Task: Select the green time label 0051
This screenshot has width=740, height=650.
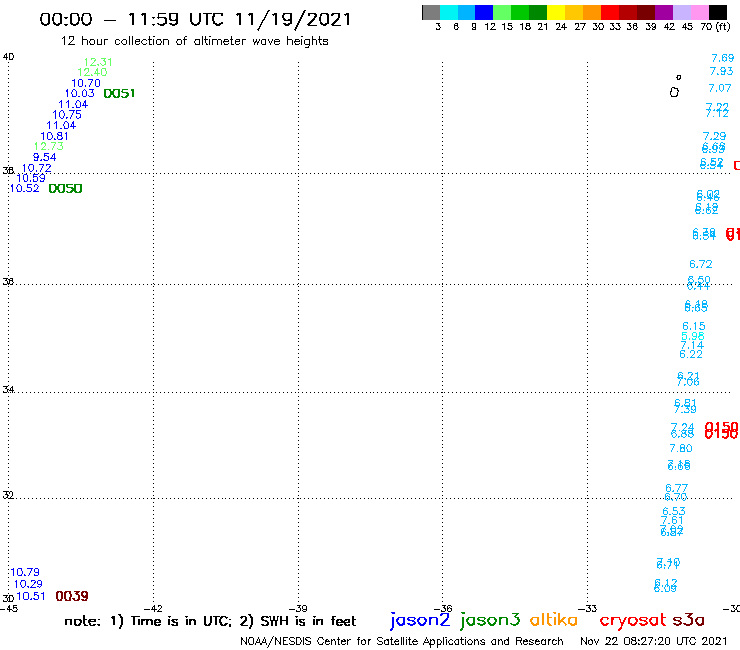Action: point(119,93)
